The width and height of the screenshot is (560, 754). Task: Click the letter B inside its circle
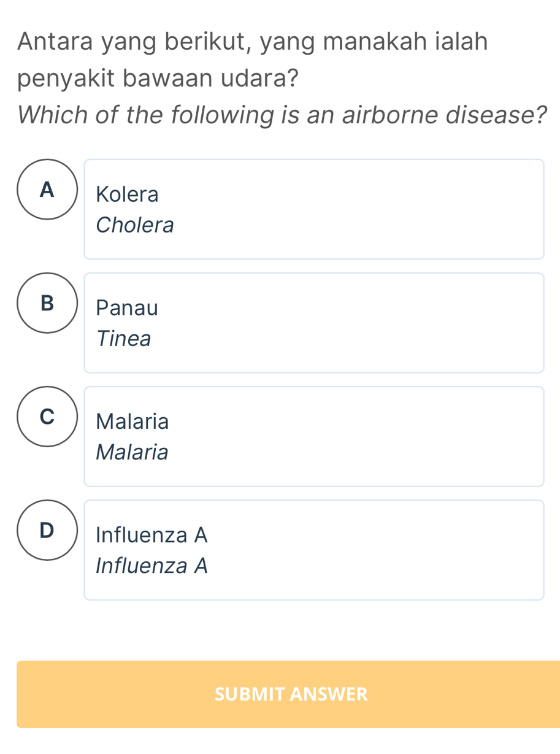tap(47, 304)
